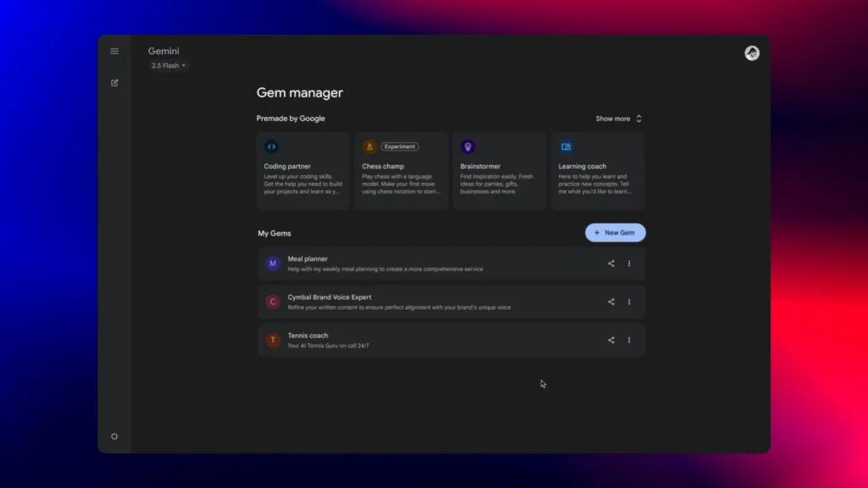The width and height of the screenshot is (868, 488).
Task: Click the New Gem button
Action: tap(615, 233)
